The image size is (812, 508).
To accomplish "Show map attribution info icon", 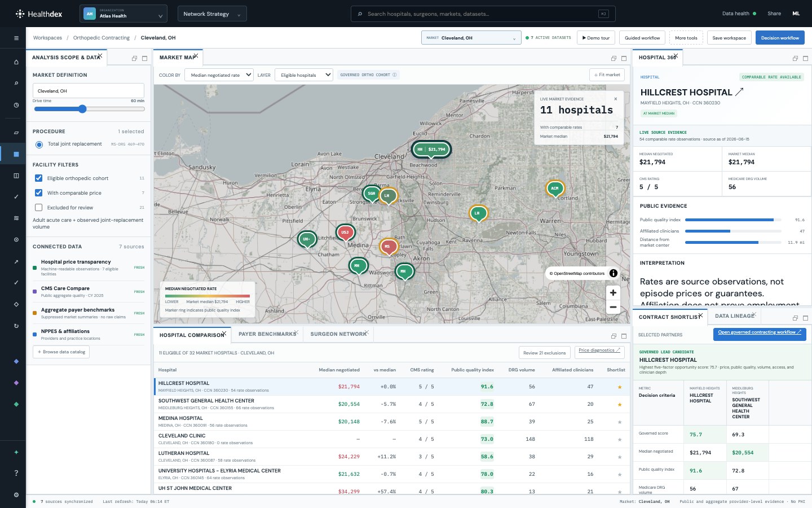I will 614,273.
